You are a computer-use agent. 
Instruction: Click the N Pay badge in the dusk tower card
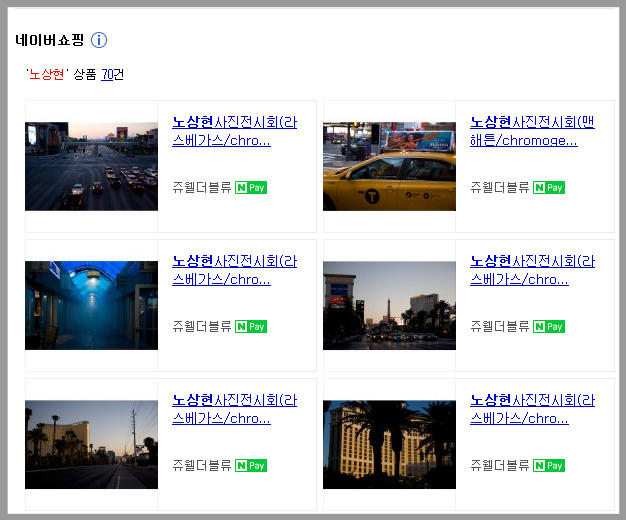[x=549, y=326]
